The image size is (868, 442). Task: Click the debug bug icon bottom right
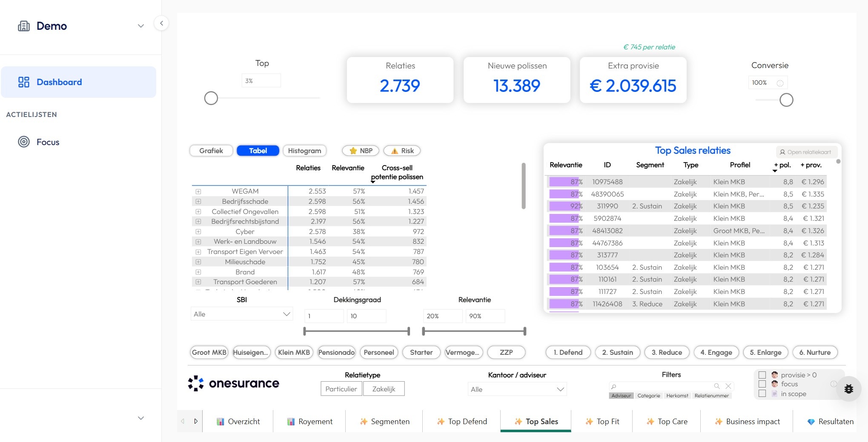point(849,388)
